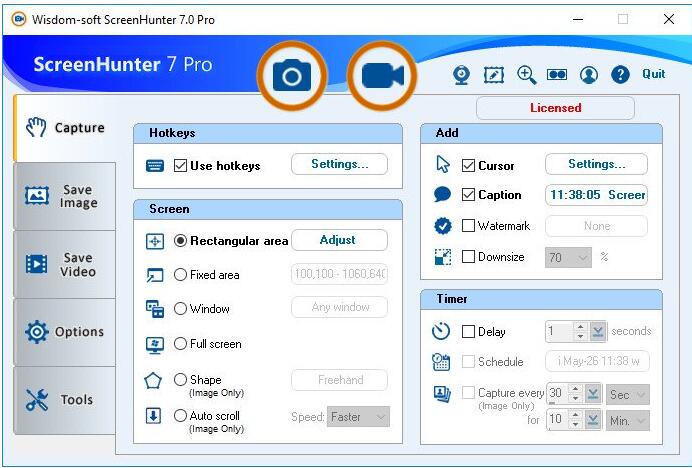Image resolution: width=692 pixels, height=468 pixels.
Task: Click the cursor arrow icon in Add
Action: (x=443, y=164)
